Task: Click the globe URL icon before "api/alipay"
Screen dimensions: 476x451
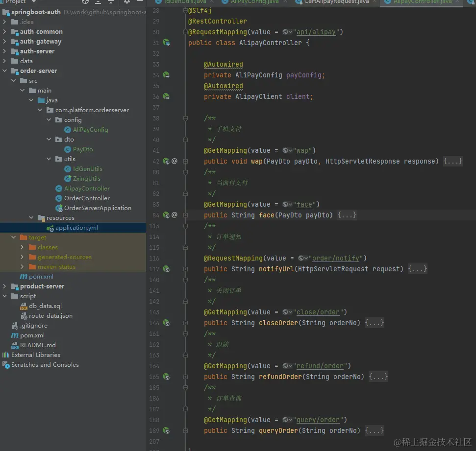Action: [287, 32]
